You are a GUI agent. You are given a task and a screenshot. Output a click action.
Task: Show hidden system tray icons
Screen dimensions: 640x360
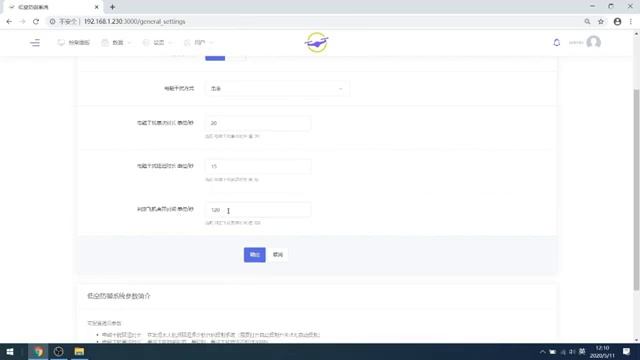click(542, 351)
